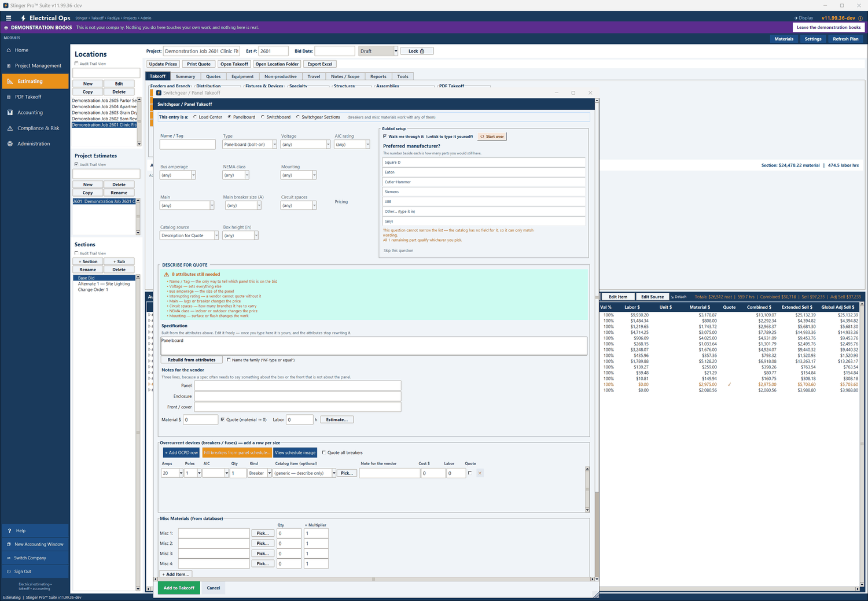
Task: Open the Catalog source dropdown
Action: tap(216, 235)
